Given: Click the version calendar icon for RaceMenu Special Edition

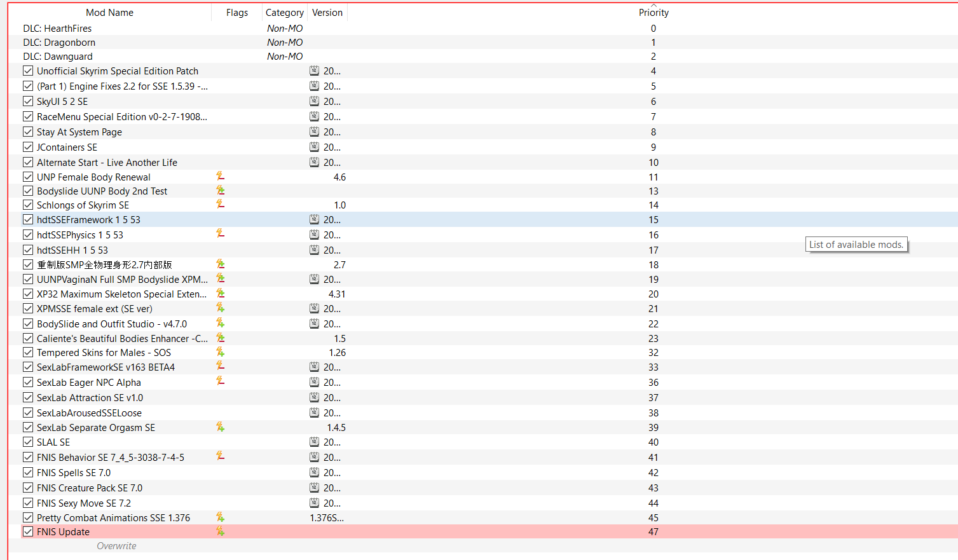Looking at the screenshot, I should click(x=314, y=116).
